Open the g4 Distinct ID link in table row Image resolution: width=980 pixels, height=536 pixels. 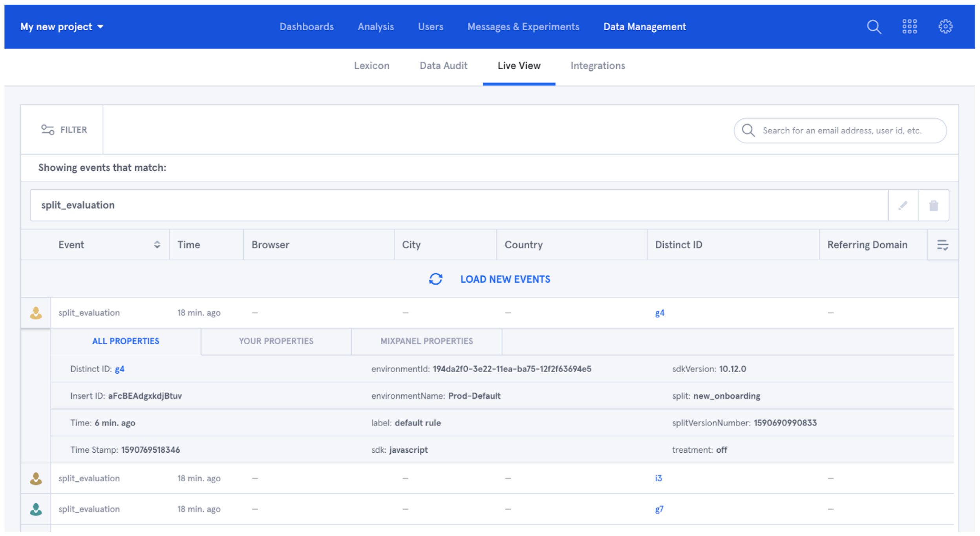pos(659,313)
